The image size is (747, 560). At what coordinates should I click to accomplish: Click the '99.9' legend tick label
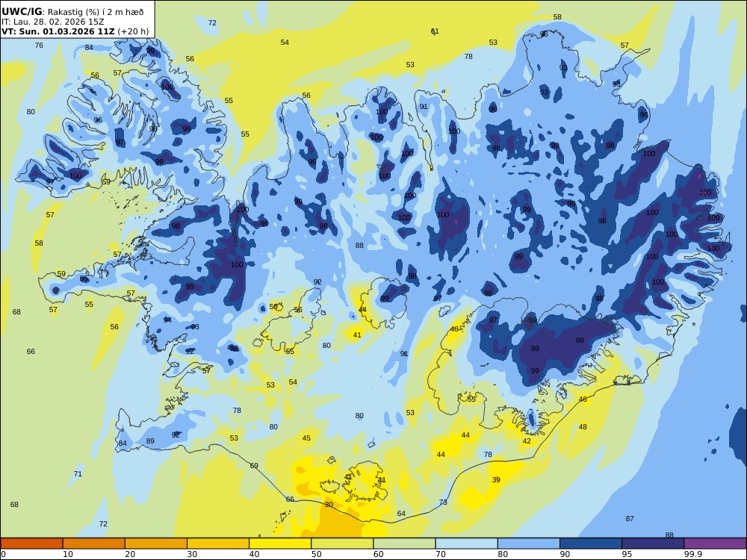(x=692, y=554)
